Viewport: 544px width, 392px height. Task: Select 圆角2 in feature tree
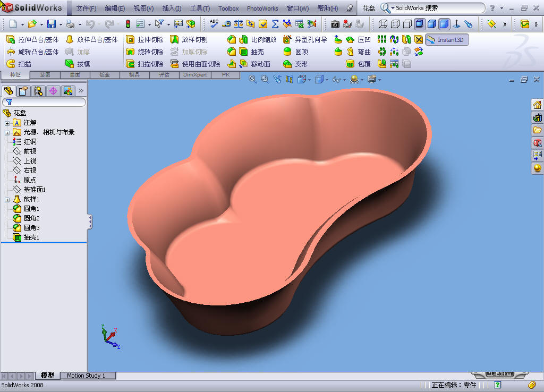tap(26, 218)
